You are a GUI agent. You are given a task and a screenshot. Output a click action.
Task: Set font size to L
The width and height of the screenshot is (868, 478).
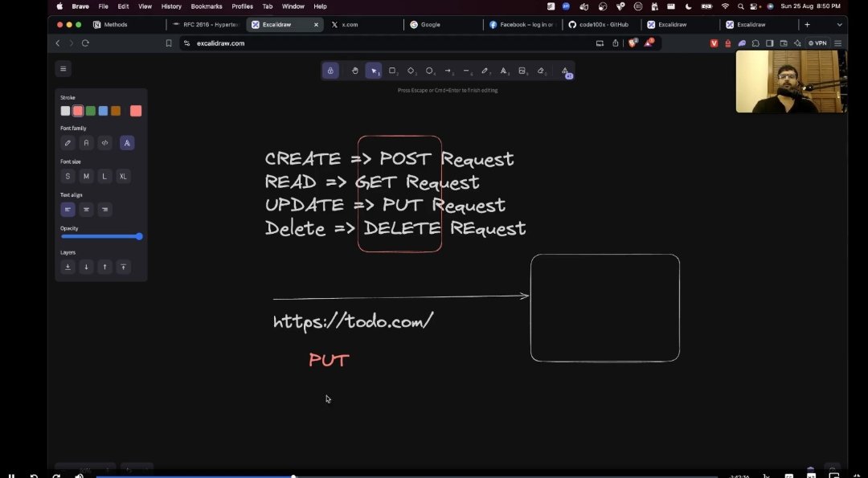click(x=104, y=177)
